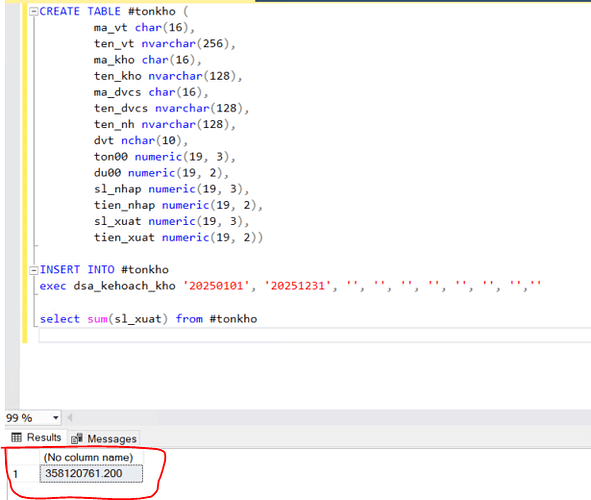
Task: Click the ma_vt column definition line
Action: click(144, 28)
